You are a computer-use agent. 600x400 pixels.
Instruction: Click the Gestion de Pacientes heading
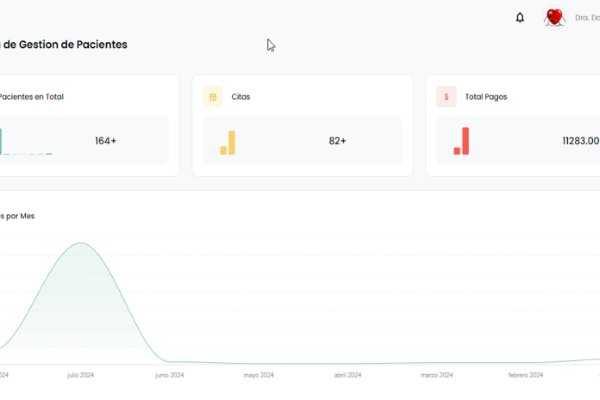(64, 45)
